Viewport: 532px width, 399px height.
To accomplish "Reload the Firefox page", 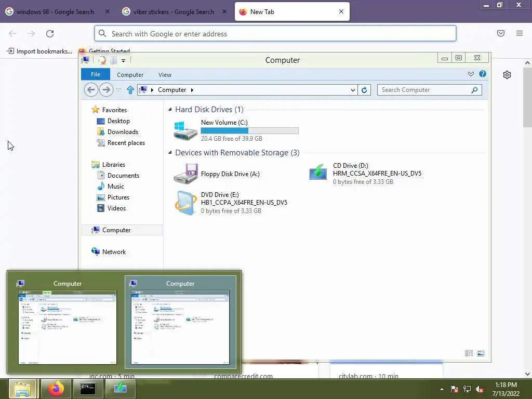I will [x=50, y=34].
